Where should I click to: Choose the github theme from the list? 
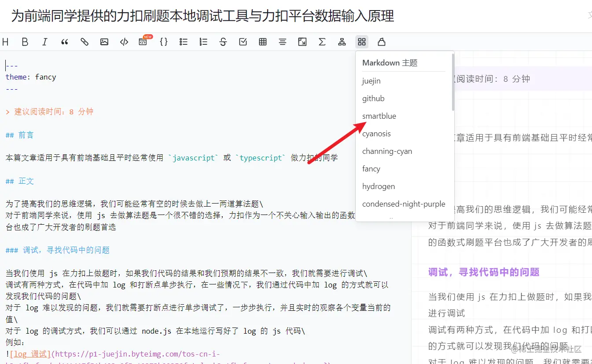pos(373,98)
